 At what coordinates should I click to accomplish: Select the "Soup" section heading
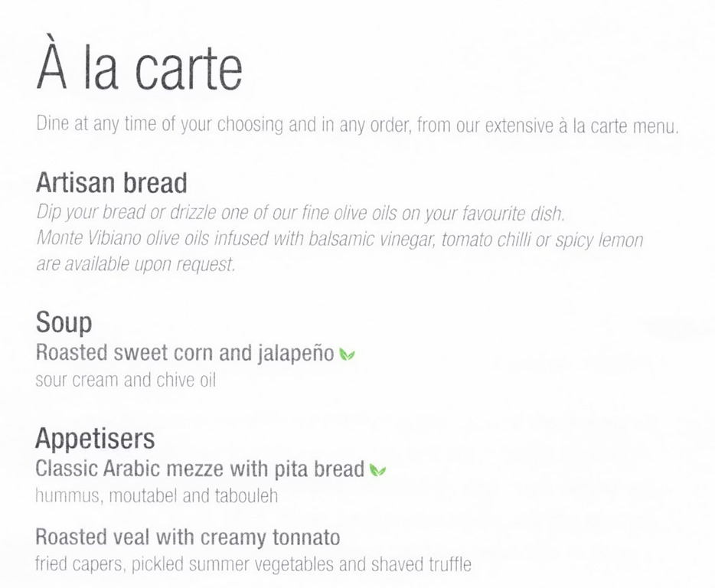pos(64,322)
